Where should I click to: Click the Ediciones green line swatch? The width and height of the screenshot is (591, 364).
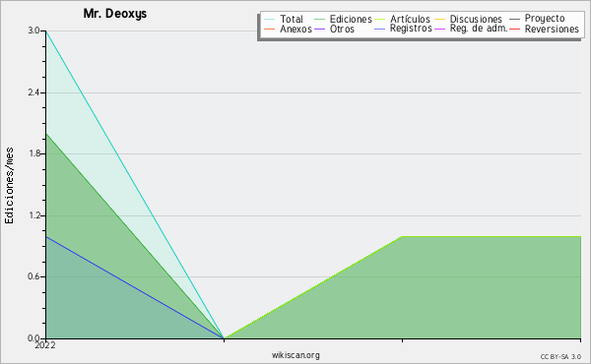[319, 20]
